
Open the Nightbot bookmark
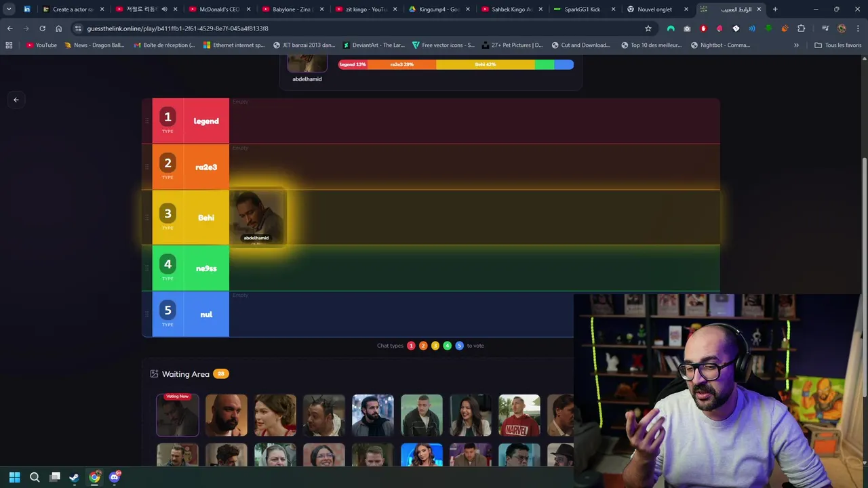click(x=721, y=45)
